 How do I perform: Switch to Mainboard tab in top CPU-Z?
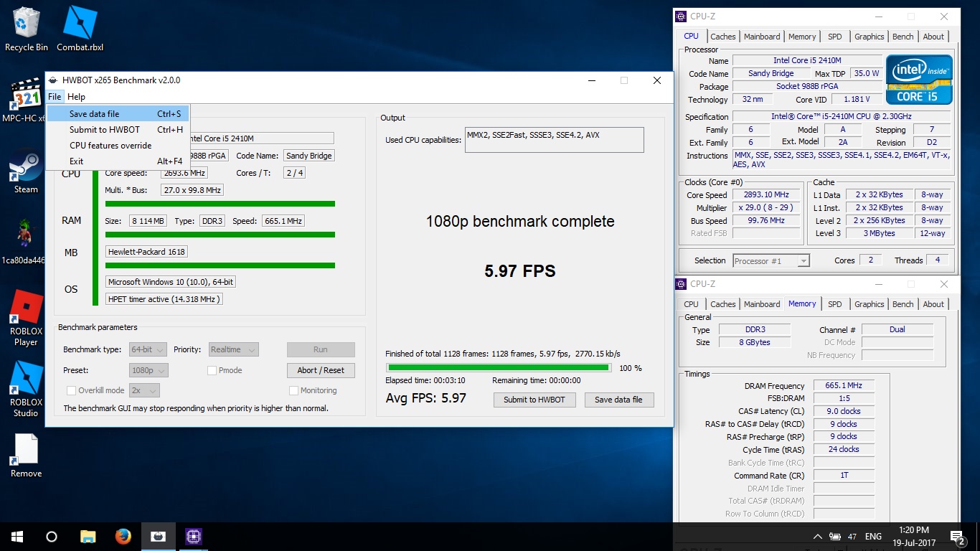[x=762, y=37]
